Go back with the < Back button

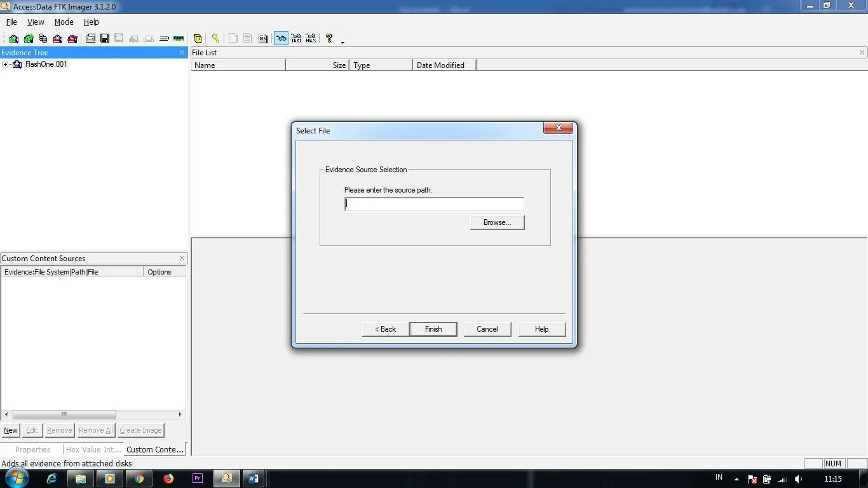(x=385, y=329)
